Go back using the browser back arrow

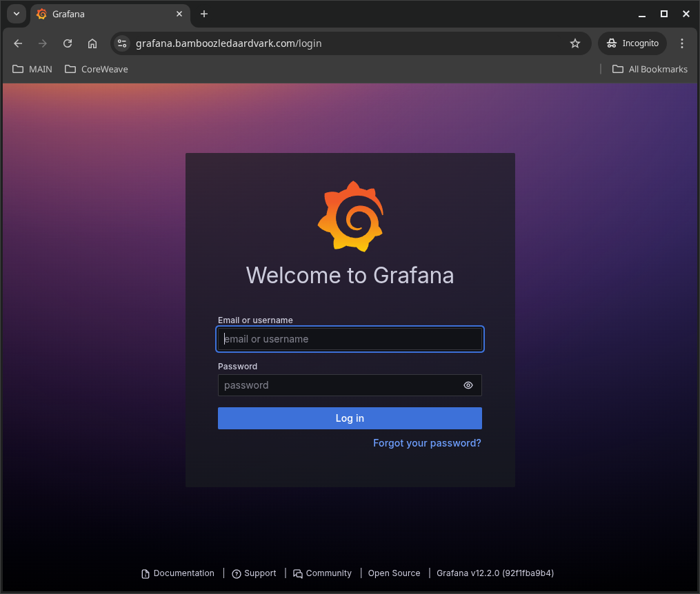pos(18,43)
